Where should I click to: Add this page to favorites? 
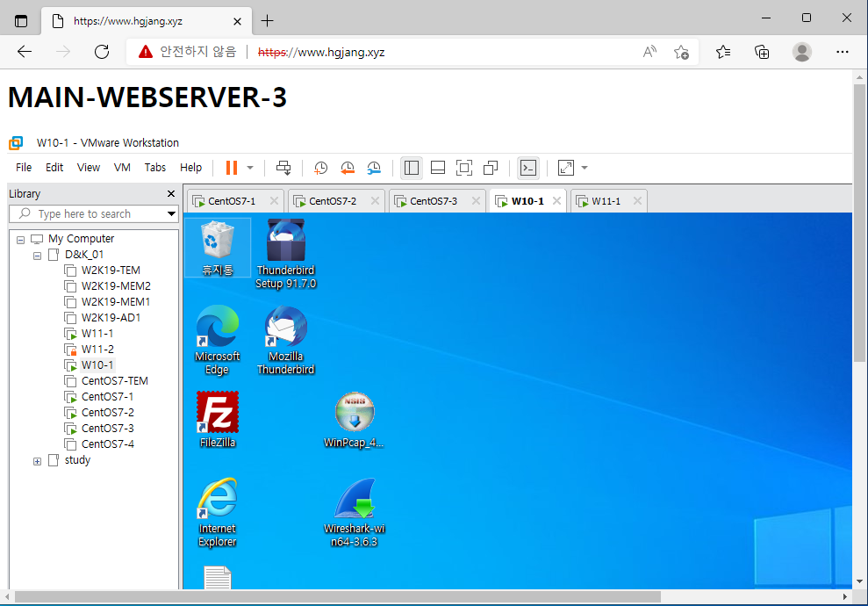(x=681, y=52)
